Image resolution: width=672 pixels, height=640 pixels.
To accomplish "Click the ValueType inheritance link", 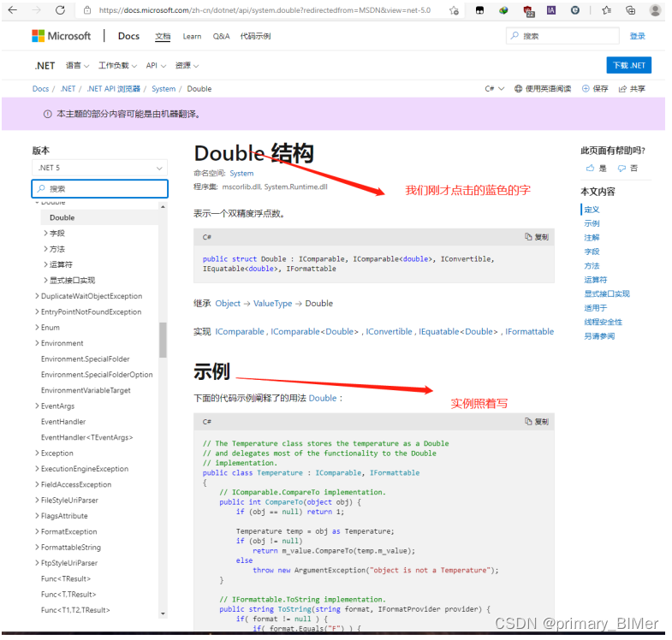I will click(x=272, y=303).
